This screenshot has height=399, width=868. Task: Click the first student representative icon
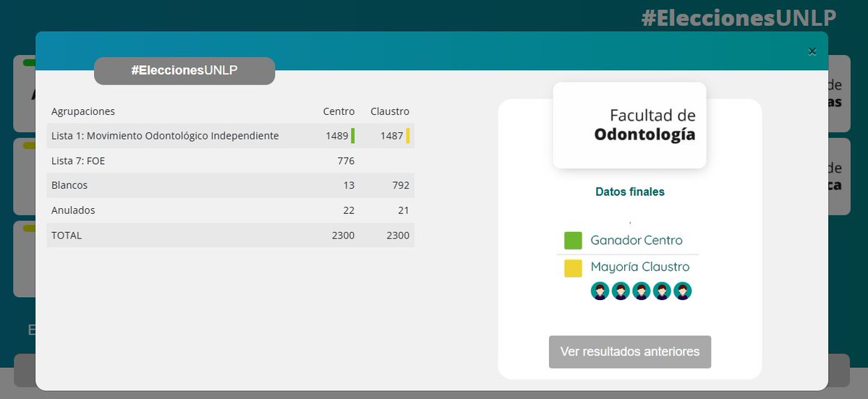600,291
